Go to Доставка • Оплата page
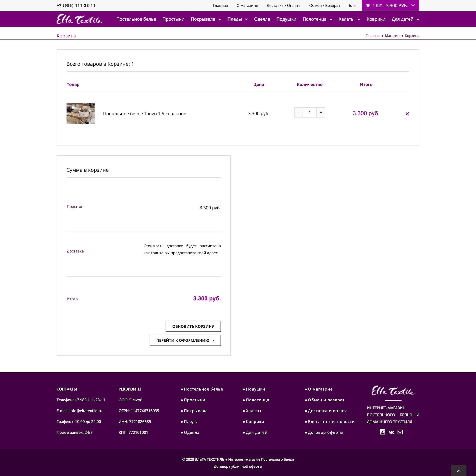Viewport: 476px width, 476px height. (x=283, y=5)
